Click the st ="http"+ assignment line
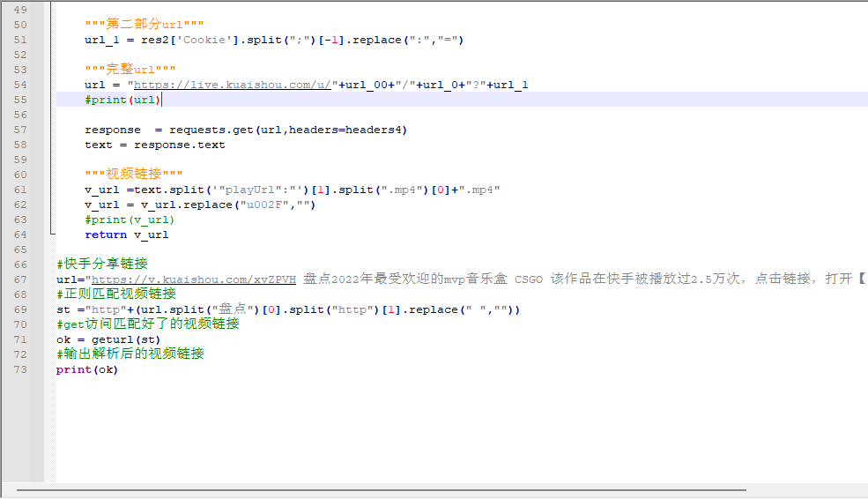The width and height of the screenshot is (868, 499). tap(288, 309)
